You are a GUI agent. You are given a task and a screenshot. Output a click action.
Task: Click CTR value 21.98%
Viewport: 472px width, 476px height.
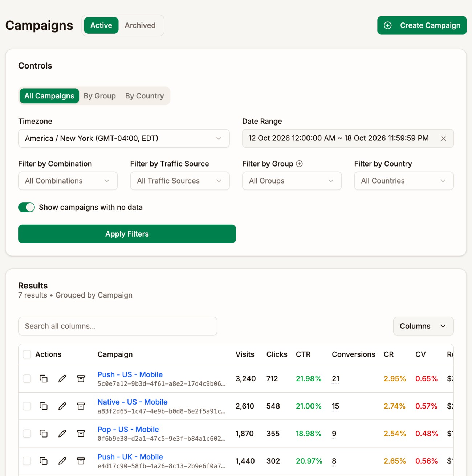309,378
